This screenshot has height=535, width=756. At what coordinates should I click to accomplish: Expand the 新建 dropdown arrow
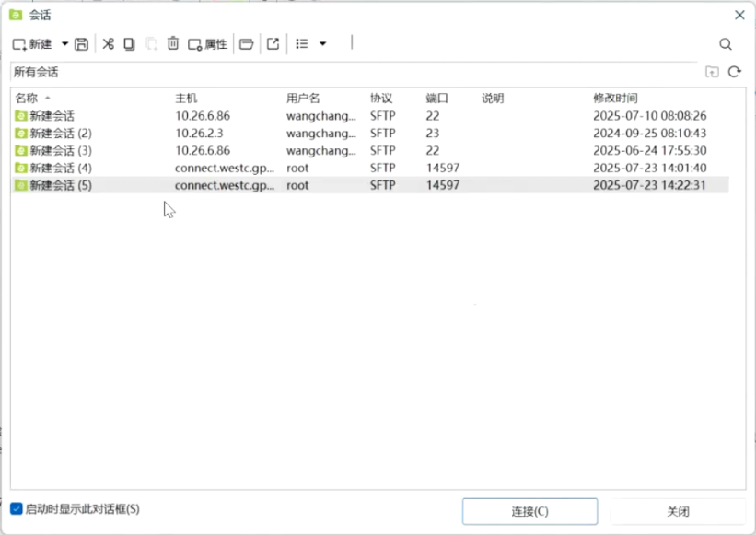coord(64,44)
